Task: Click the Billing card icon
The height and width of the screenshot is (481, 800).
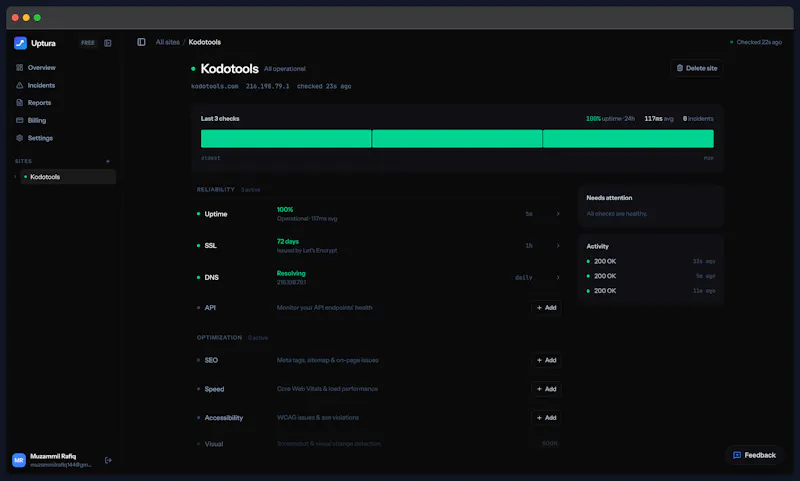Action: (19, 120)
